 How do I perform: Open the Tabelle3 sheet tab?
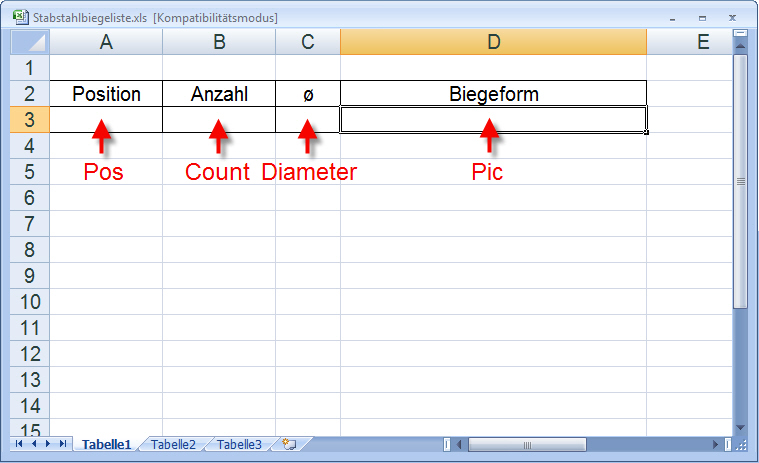coord(239,444)
